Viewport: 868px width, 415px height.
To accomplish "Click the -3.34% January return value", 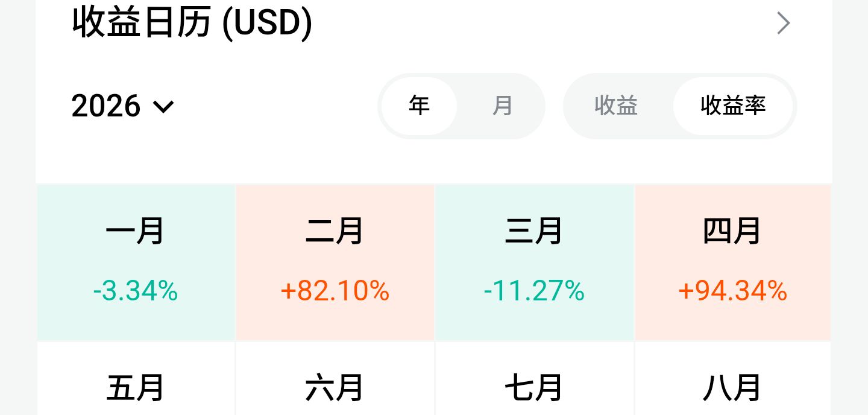I will pyautogui.click(x=136, y=291).
